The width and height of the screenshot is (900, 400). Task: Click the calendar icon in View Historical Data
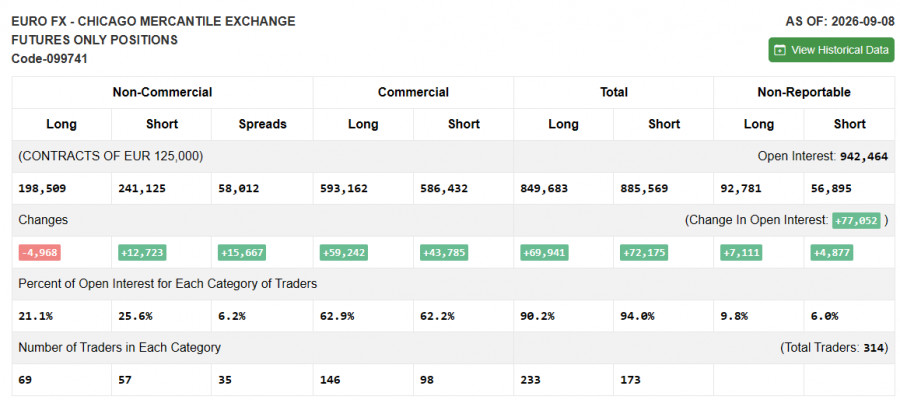779,51
